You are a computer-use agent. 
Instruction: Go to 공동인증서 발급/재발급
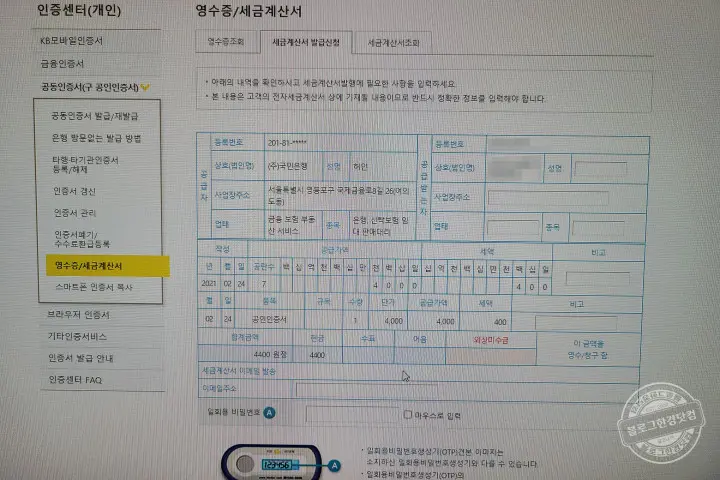[95, 116]
